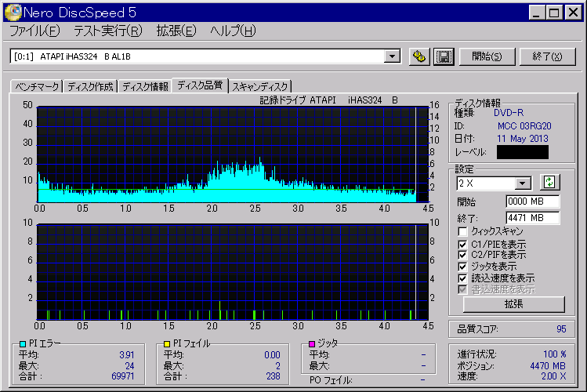Switch to the ディスク情報 tab
The width and height of the screenshot is (587, 392).
(x=145, y=87)
